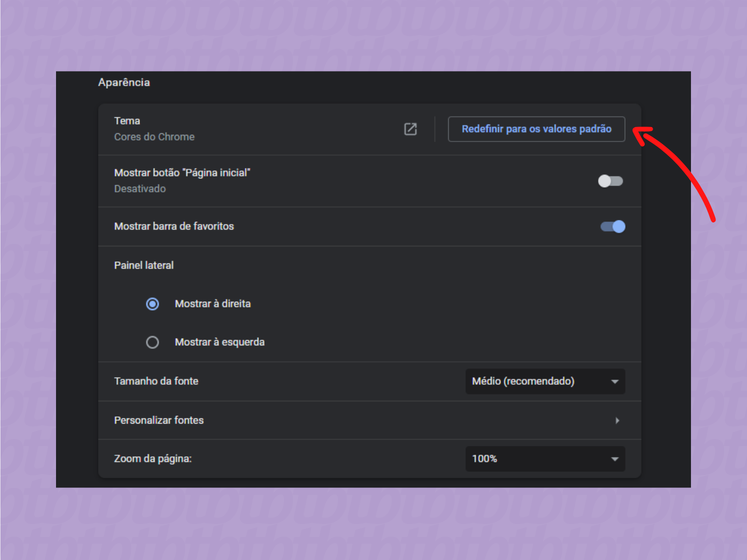This screenshot has width=747, height=560.
Task: Open the Tamanho da fonte dropdown
Action: coord(545,382)
